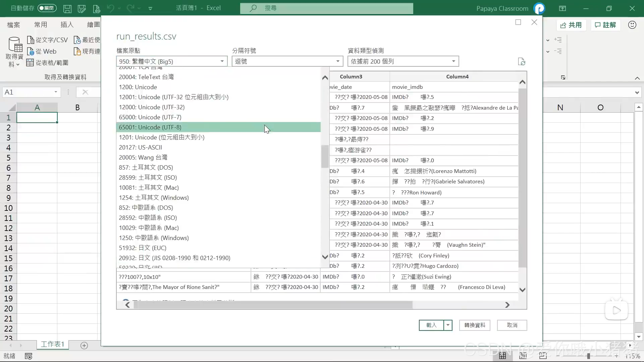Open the Get Data (取得資料) button

[x=14, y=52]
